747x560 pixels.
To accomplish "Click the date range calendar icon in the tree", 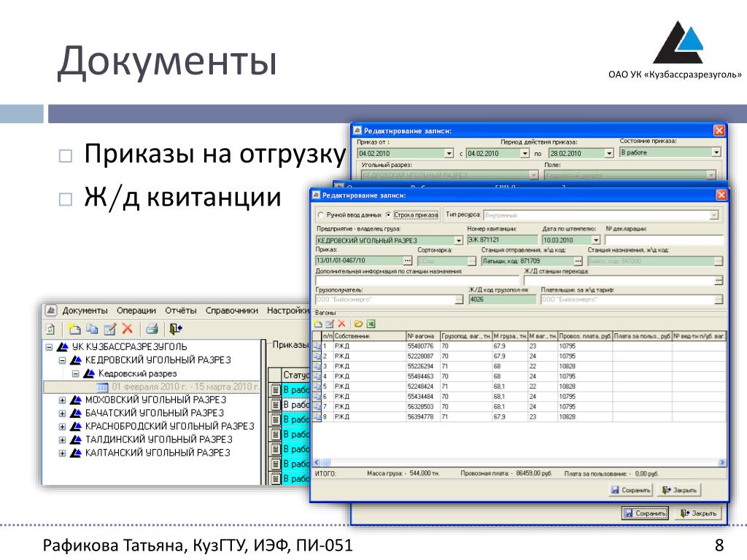I will [102, 387].
